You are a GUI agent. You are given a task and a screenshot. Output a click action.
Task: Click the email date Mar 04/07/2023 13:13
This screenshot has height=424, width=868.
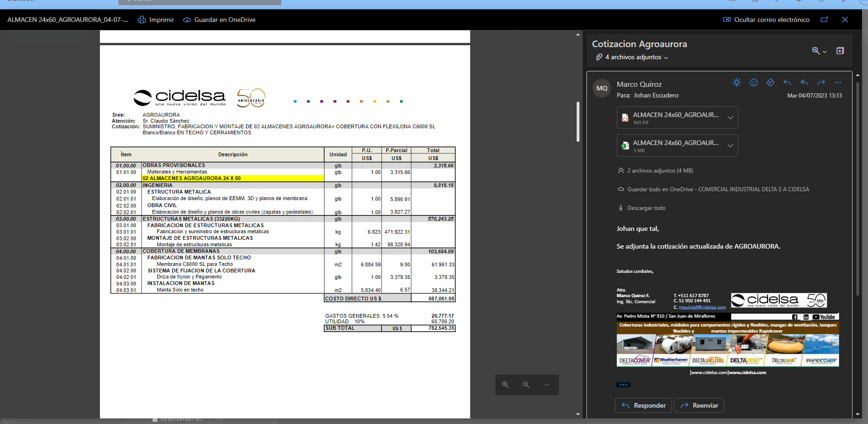814,96
